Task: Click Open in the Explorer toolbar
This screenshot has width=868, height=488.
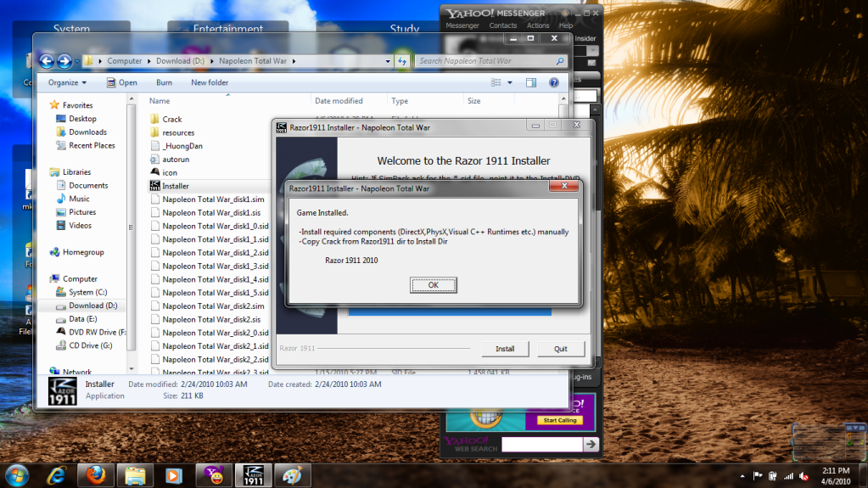Action: 122,82
